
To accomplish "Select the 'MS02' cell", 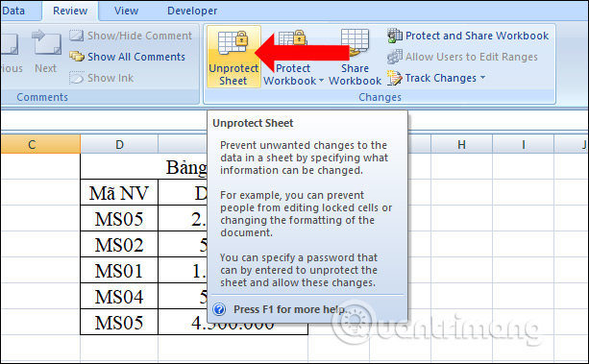I will pos(119,244).
